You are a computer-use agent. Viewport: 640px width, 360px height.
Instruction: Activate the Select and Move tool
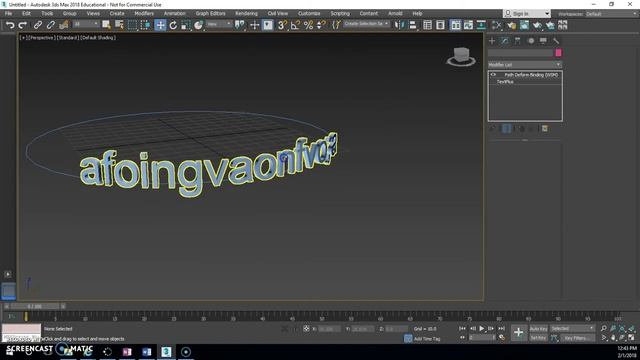[160, 25]
